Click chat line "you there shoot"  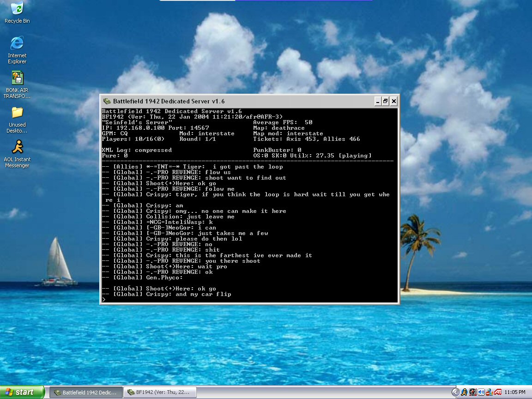[x=181, y=261]
